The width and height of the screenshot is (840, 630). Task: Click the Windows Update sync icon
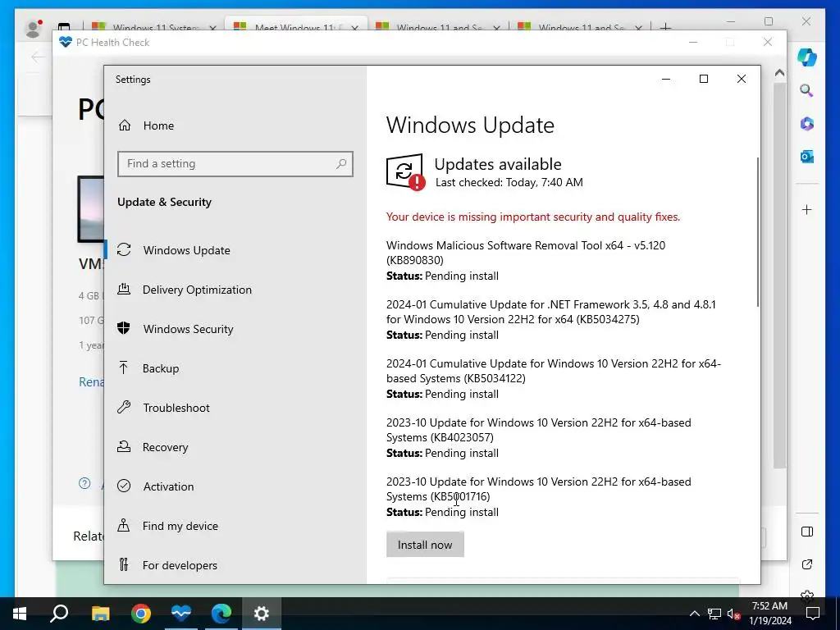pos(124,249)
